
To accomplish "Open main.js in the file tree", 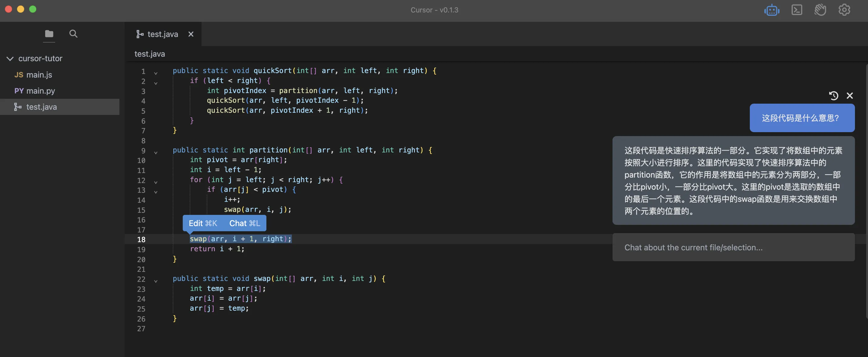I will (x=39, y=75).
